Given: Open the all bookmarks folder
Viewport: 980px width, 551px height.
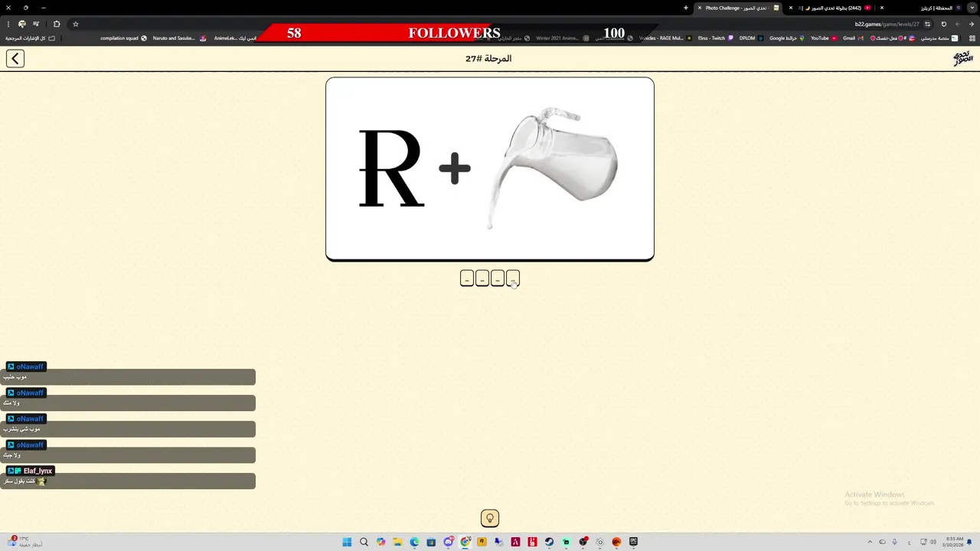Looking at the screenshot, I should coord(30,38).
